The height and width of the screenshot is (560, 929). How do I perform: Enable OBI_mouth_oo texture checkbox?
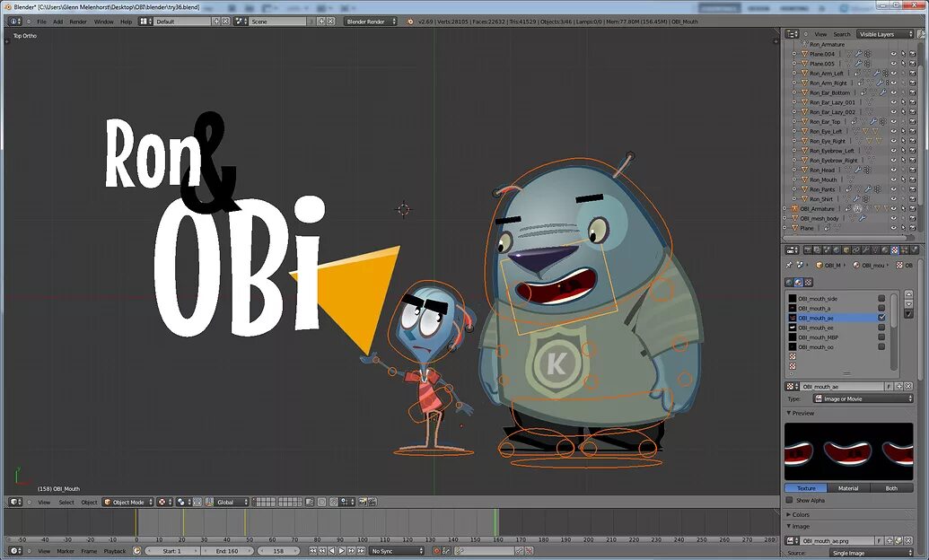coord(881,346)
